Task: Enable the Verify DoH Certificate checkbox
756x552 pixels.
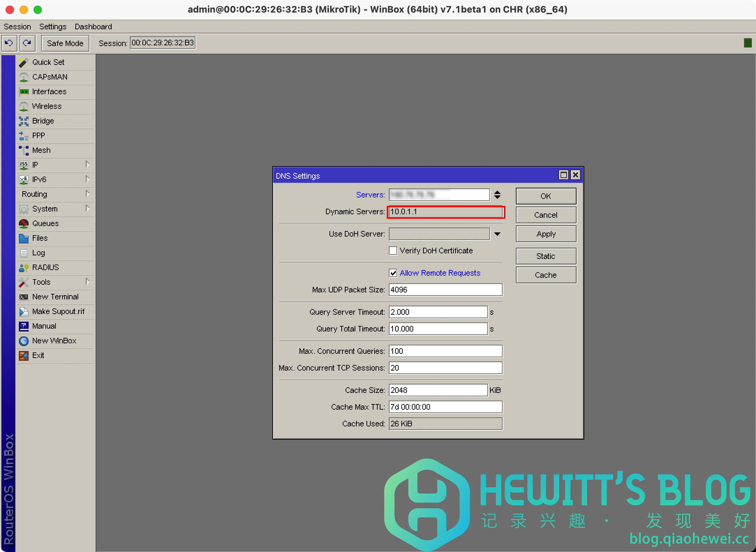Action: (x=393, y=251)
